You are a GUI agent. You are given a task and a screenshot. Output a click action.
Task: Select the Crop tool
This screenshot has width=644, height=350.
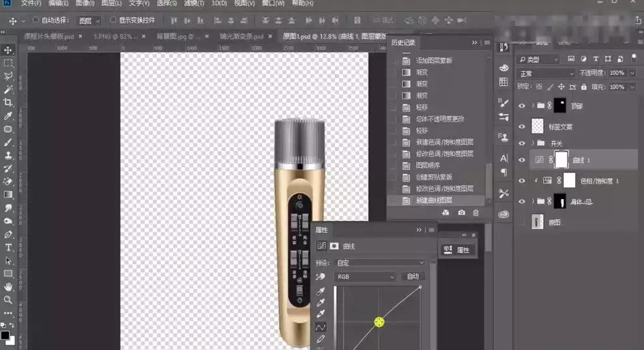point(8,103)
